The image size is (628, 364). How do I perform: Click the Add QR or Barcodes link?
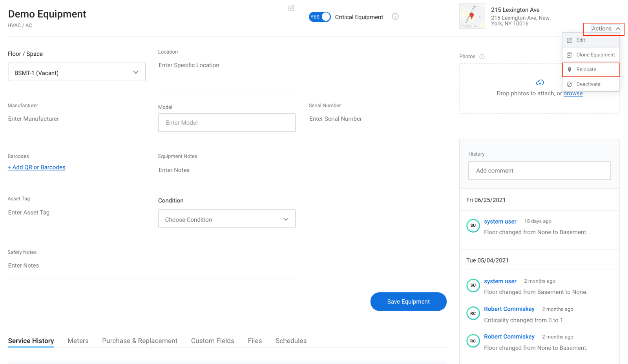[x=37, y=167]
